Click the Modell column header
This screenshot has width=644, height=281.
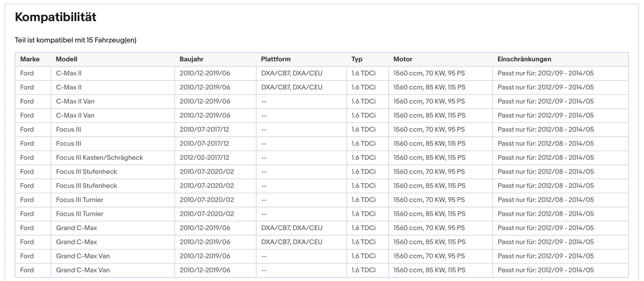click(66, 59)
